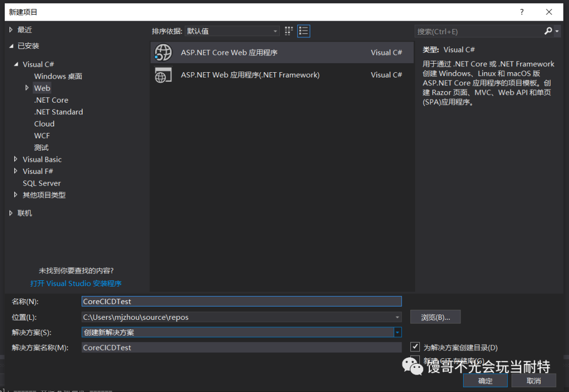The image size is (569, 392).
Task: Select the Visual C# tree label
Action: pos(38,64)
